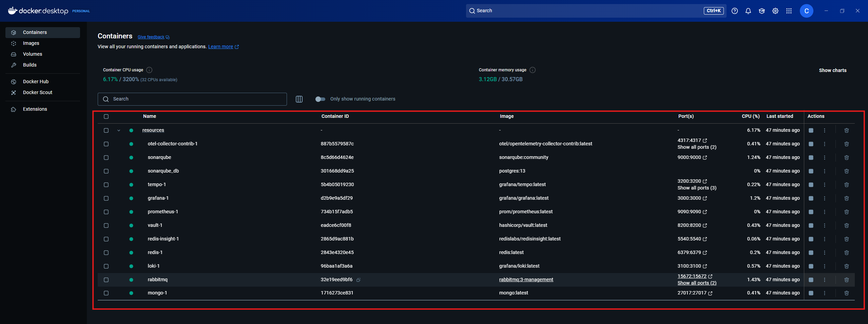Image resolution: width=868 pixels, height=324 pixels.
Task: Open more actions for prometheus-1
Action: click(x=825, y=212)
